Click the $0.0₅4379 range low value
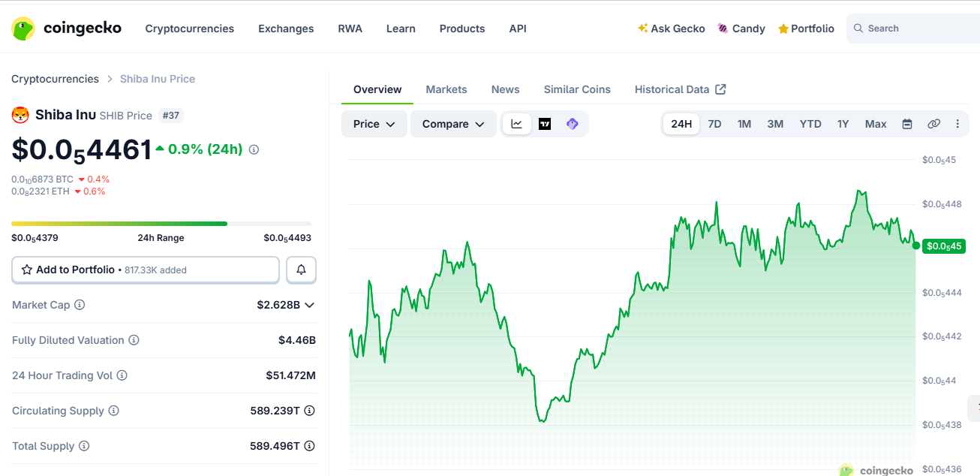Screen dimensions: 980x476 [x=35, y=238]
